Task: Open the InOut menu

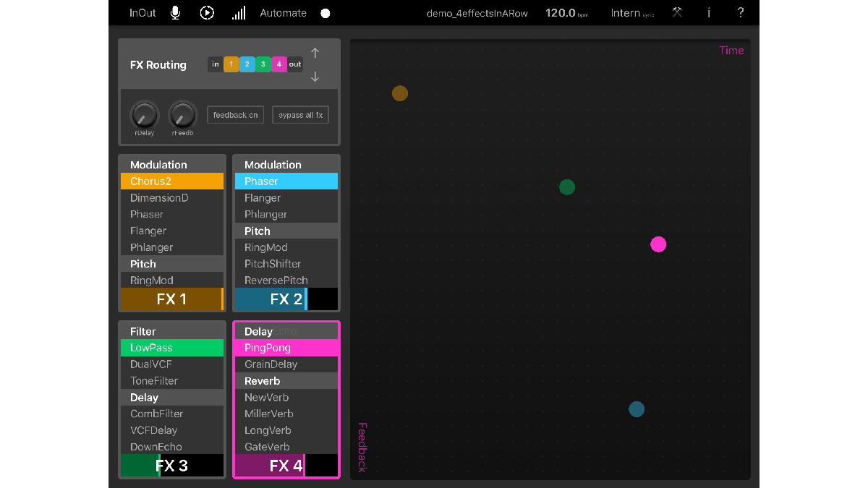Action: (x=142, y=13)
